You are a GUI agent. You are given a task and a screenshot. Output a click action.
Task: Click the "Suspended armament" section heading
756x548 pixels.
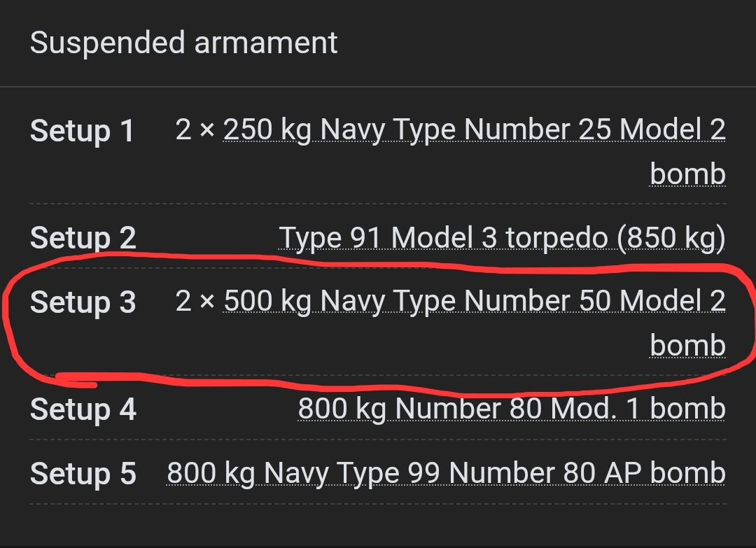coord(183,43)
